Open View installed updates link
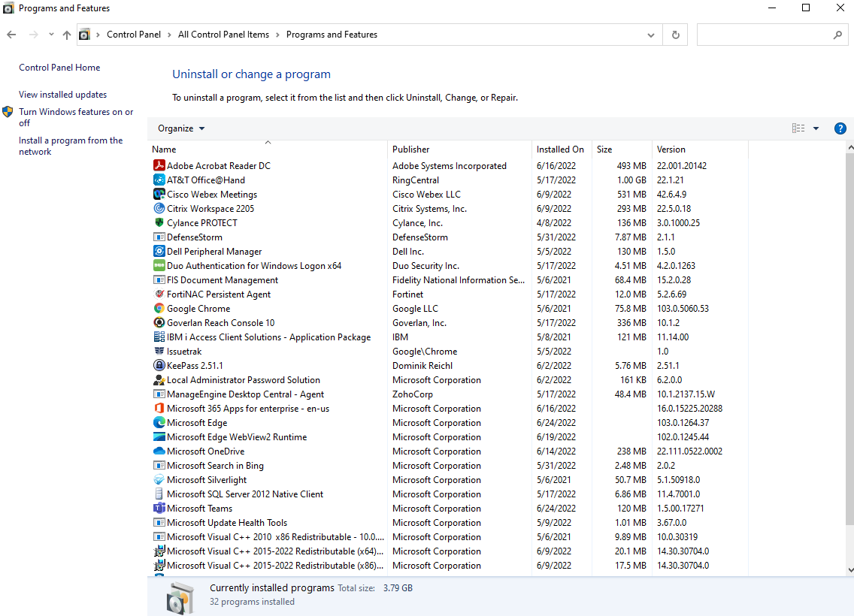Viewport: 854px width, 616px height. 63,95
